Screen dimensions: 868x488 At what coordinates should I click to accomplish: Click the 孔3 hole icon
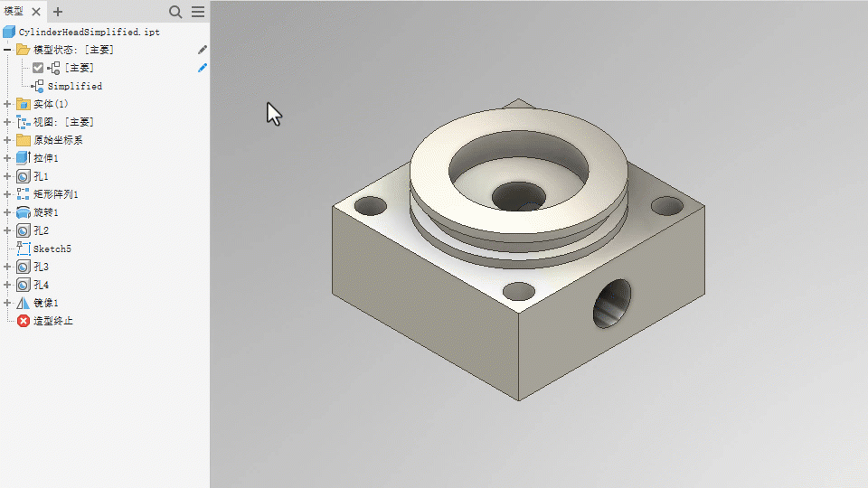(23, 267)
